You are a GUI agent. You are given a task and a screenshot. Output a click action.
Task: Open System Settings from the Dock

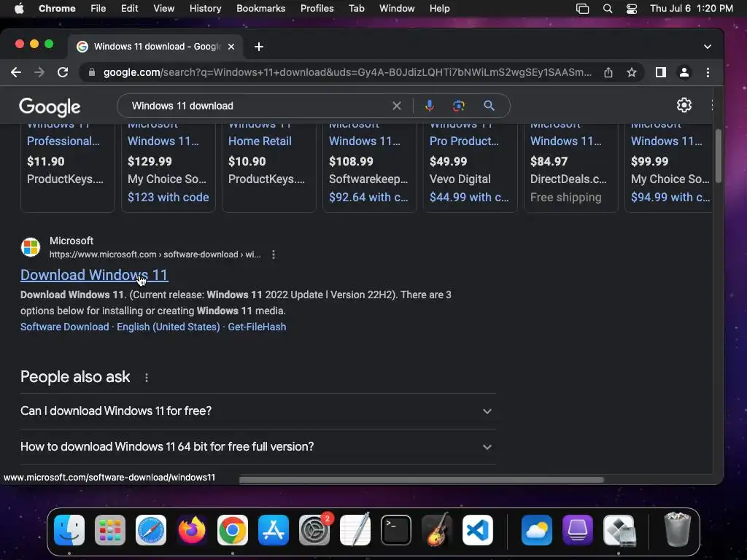314,530
